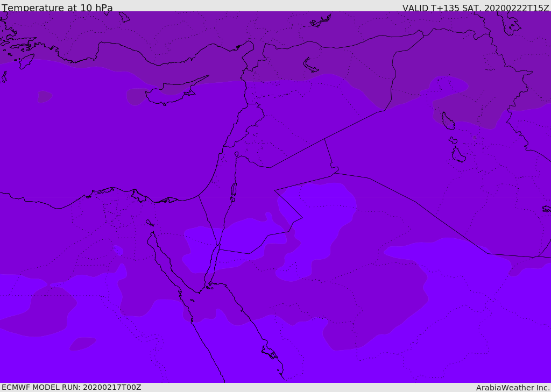Image resolution: width=551 pixels, height=392 pixels.
Task: Select the Lake Tharthar outline in Iraq
Action: tap(448, 121)
